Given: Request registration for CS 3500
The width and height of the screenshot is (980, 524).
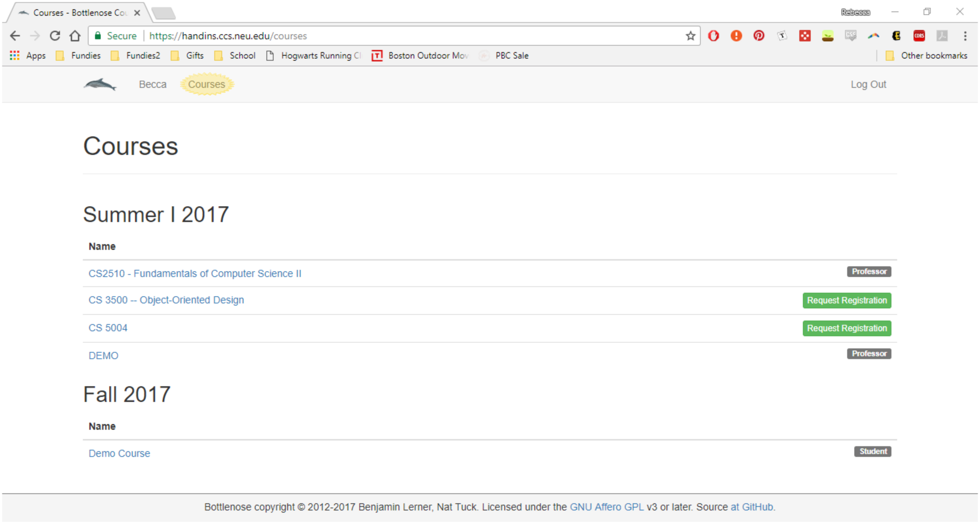Looking at the screenshot, I should [846, 301].
